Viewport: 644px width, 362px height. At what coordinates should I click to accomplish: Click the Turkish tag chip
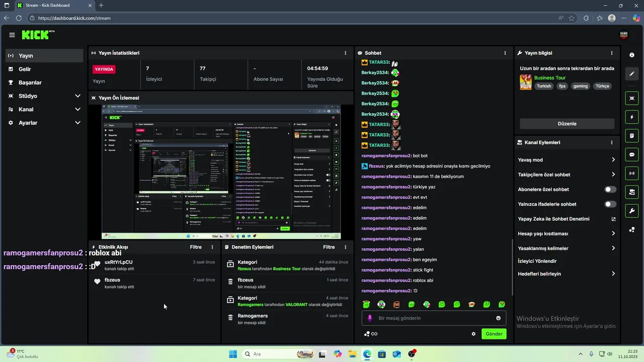[x=544, y=86]
